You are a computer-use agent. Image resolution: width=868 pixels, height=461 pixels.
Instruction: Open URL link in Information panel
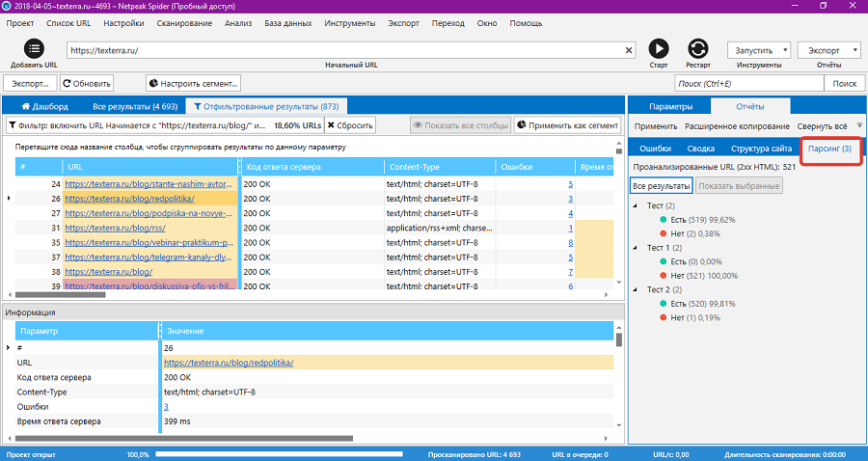229,363
